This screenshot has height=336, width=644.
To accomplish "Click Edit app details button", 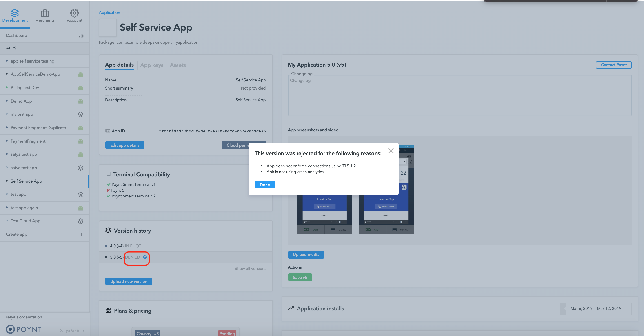I will 124,145.
